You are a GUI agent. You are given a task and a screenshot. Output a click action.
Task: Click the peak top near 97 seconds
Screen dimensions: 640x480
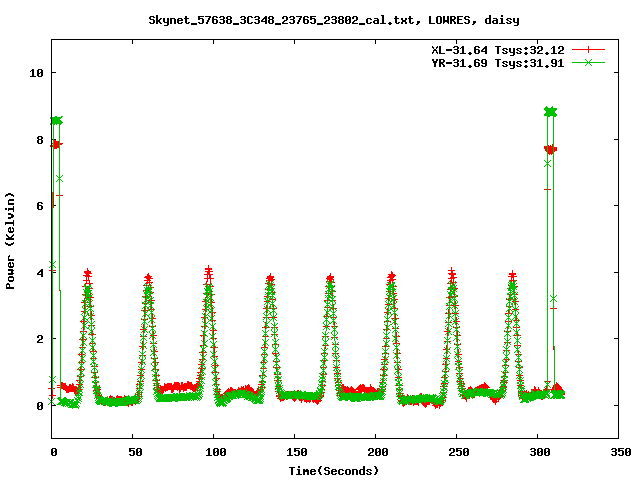click(x=209, y=271)
